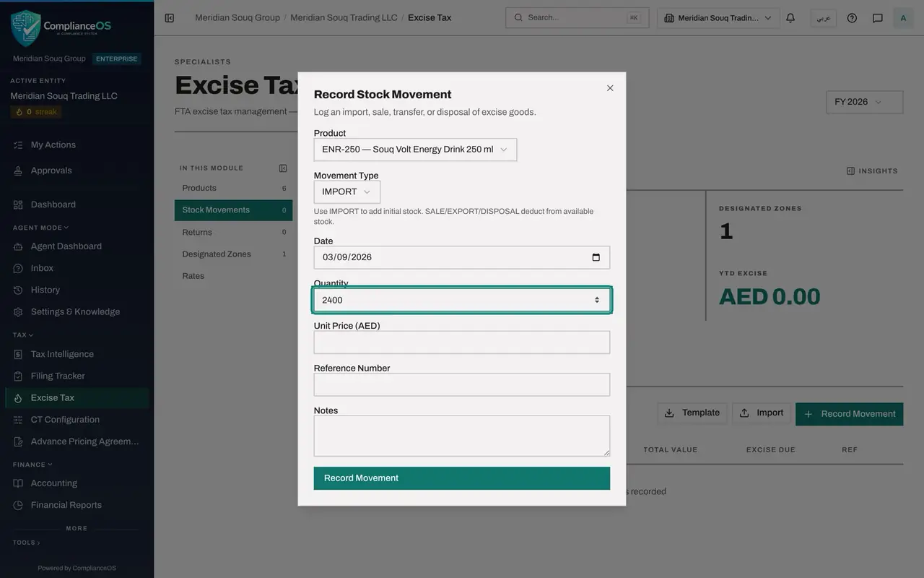
Task: Open the help question mark icon
Action: 852,18
